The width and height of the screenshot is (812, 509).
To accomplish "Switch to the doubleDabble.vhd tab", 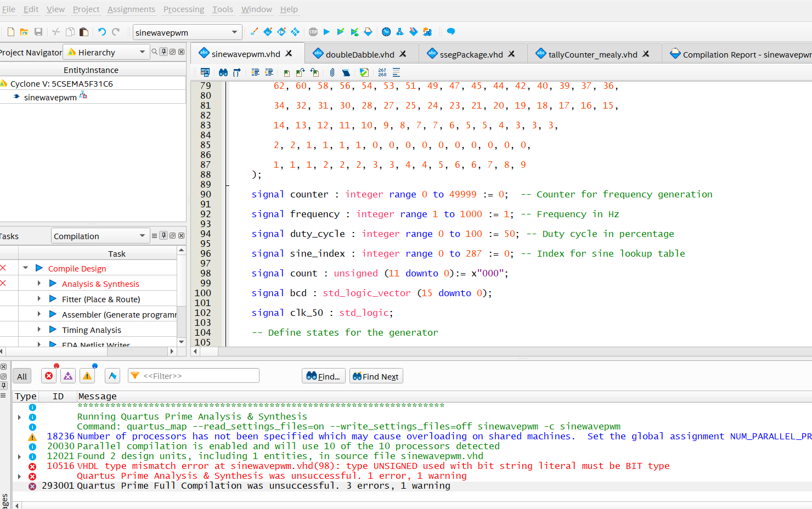I will [x=360, y=54].
